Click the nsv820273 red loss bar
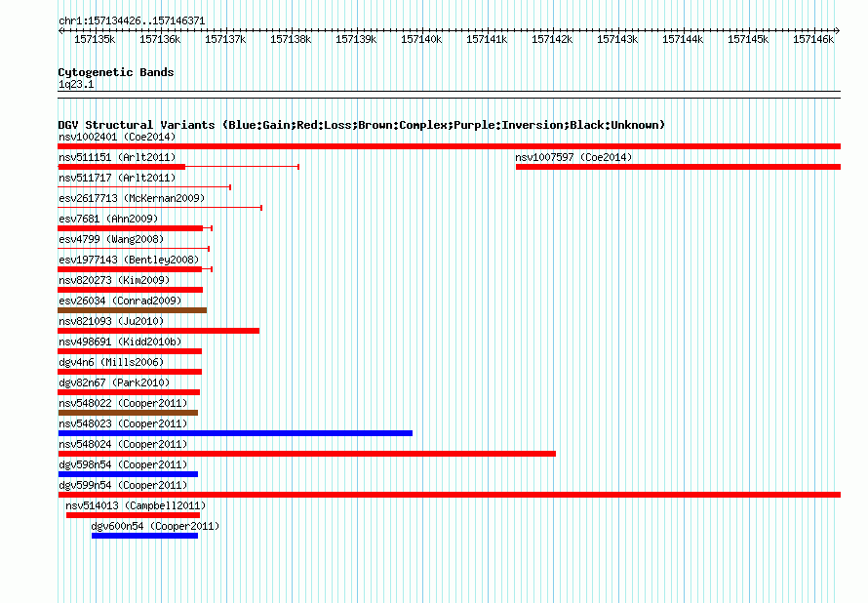 [130, 290]
